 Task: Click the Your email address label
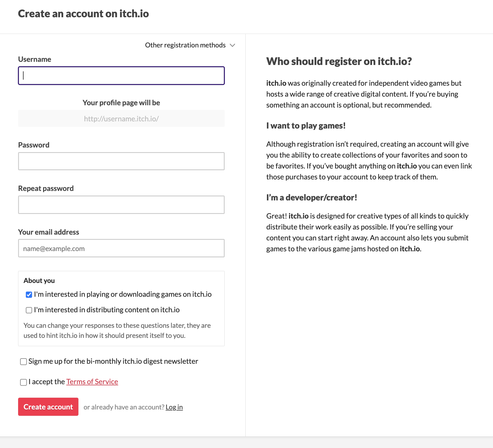coord(49,232)
